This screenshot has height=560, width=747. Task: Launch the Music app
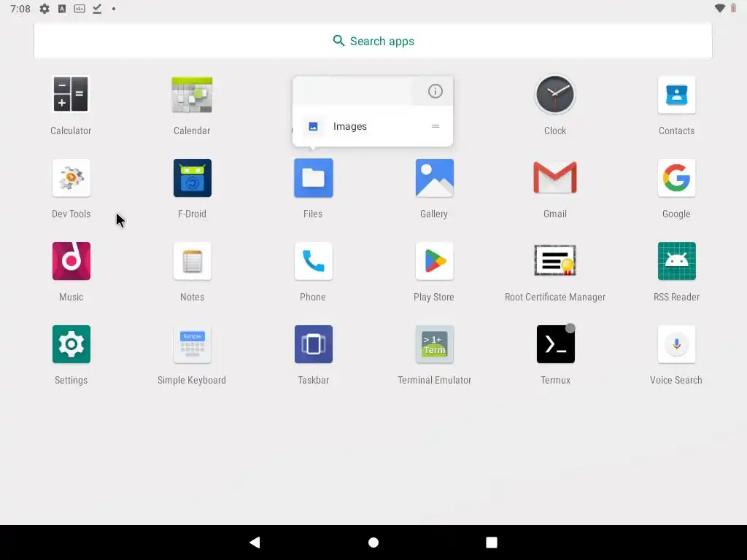pos(71,261)
